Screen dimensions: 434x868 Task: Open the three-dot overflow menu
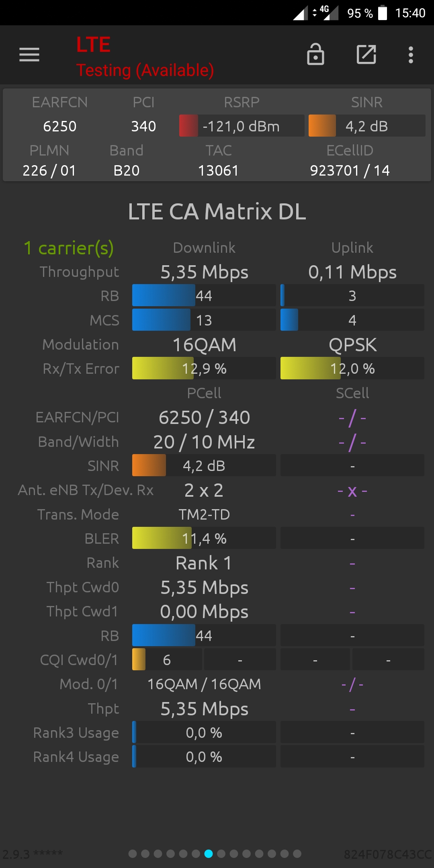tap(411, 55)
